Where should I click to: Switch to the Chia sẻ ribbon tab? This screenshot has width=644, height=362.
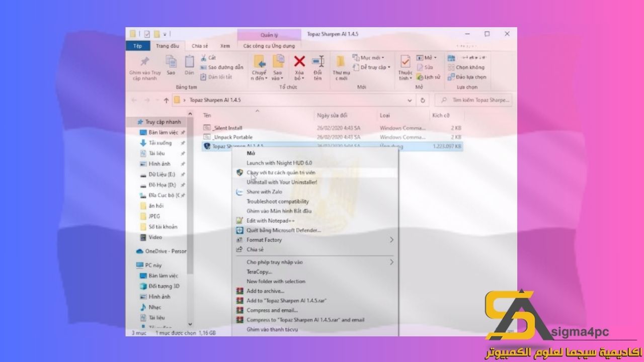tap(200, 46)
